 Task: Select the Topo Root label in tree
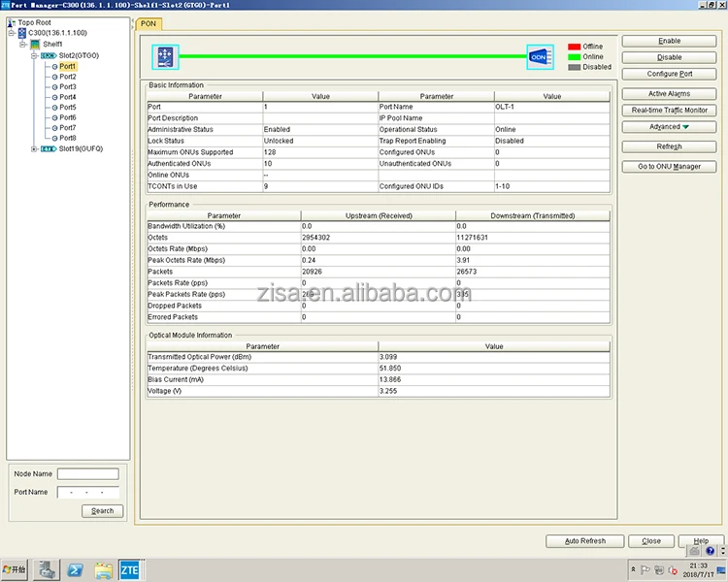coord(34,22)
